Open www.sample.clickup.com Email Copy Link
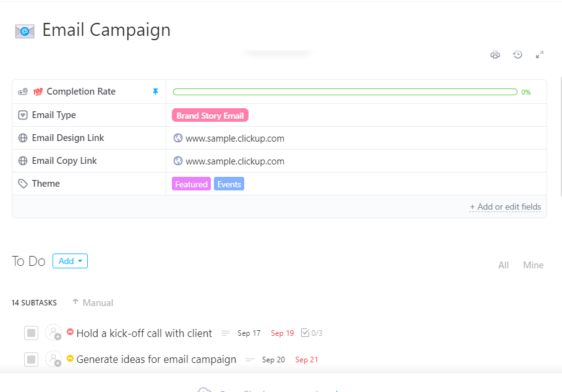This screenshot has width=562, height=392. [x=235, y=161]
